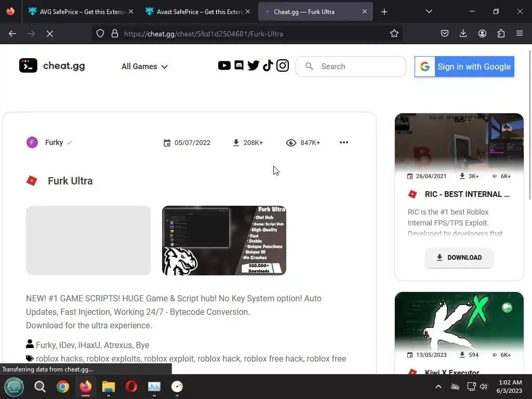This screenshot has height=399, width=532.
Task: Open the Instagram social icon
Action: (283, 65)
